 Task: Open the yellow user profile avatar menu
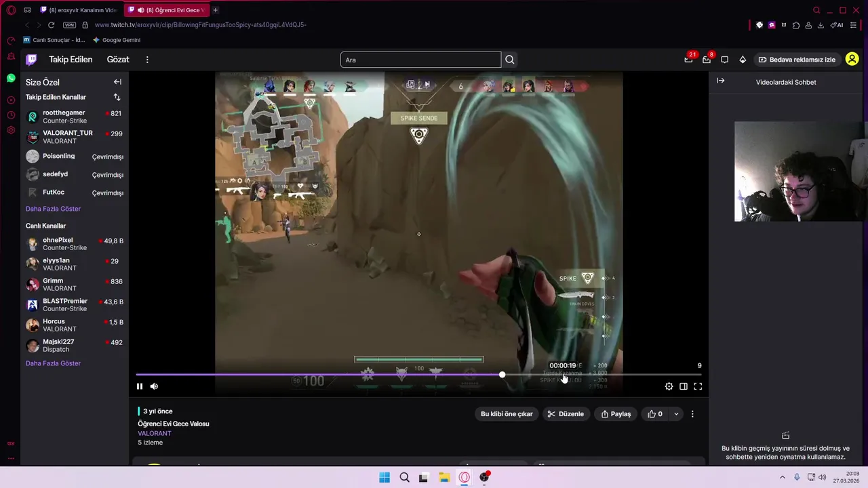[x=852, y=60]
